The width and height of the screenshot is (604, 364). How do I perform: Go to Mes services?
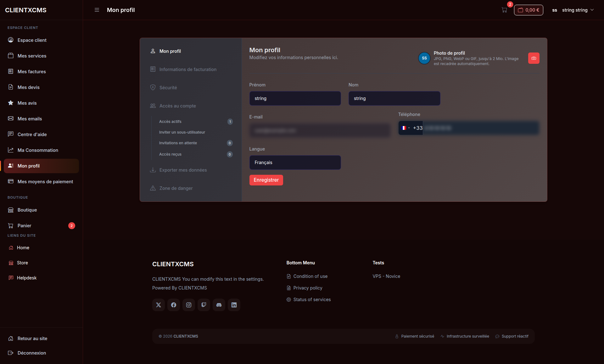41,56
